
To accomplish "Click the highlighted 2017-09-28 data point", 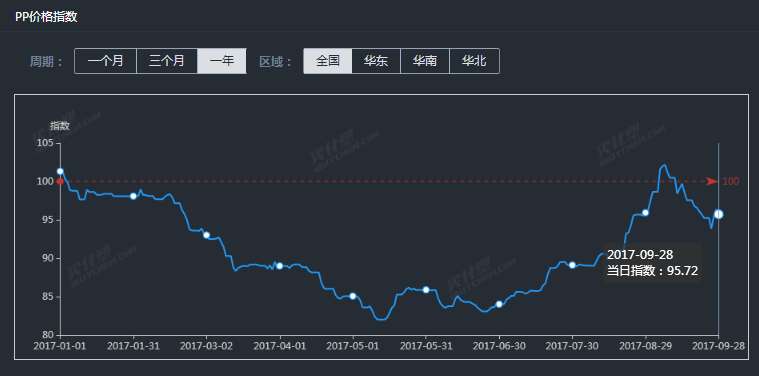I will pyautogui.click(x=718, y=214).
